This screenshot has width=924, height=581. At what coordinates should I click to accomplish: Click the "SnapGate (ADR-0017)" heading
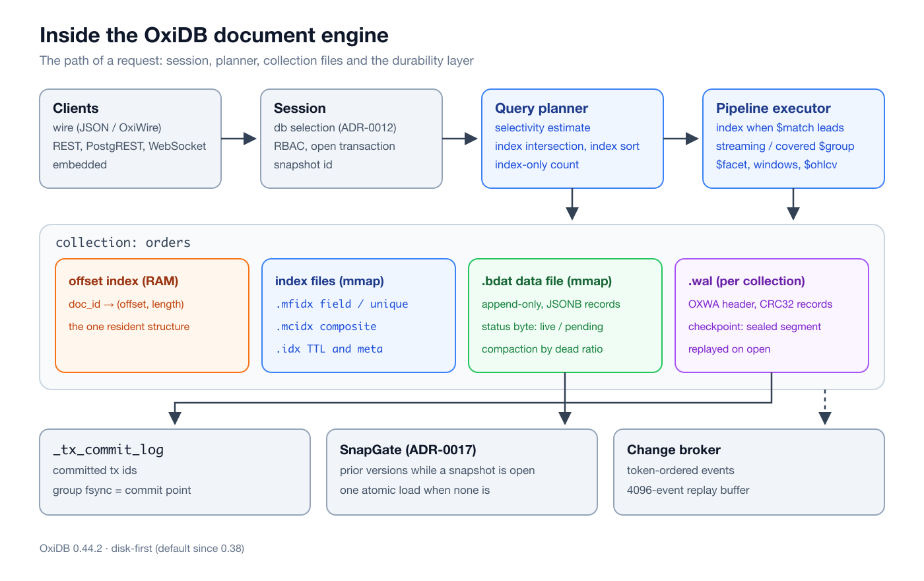coord(408,450)
